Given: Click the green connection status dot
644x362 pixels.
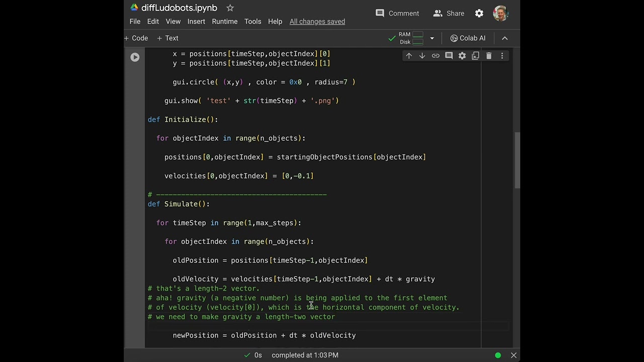Looking at the screenshot, I should tap(498, 355).
